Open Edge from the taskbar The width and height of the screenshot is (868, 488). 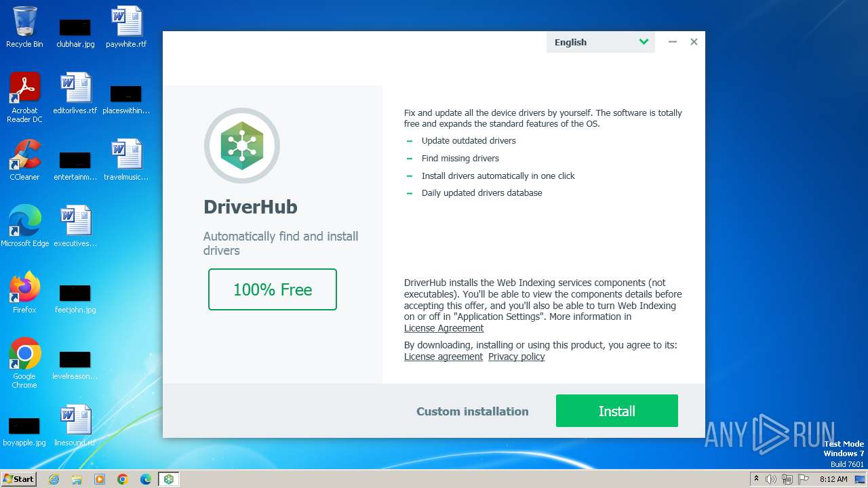pyautogui.click(x=146, y=479)
